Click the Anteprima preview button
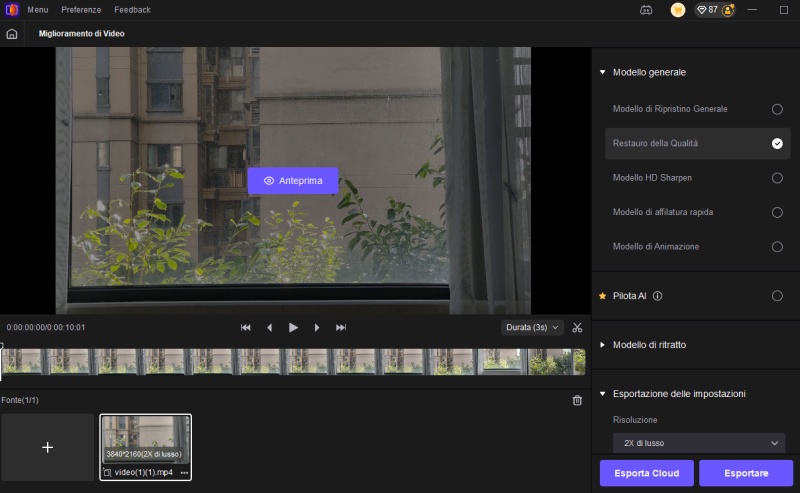Screen dimensions: 800x493 [x=293, y=181]
